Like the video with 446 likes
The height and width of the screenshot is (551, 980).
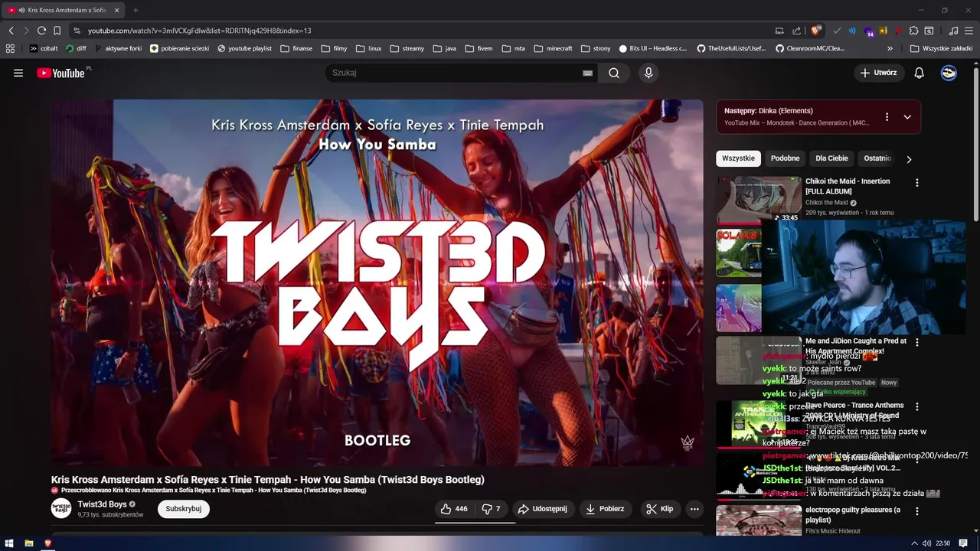point(454,509)
